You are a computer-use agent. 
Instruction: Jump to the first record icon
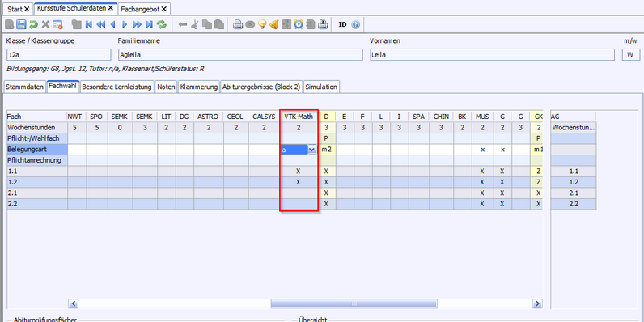coord(88,24)
